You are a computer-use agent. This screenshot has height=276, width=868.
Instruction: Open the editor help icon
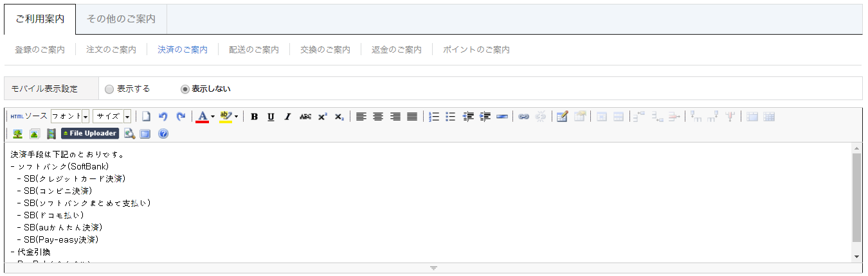point(163,134)
